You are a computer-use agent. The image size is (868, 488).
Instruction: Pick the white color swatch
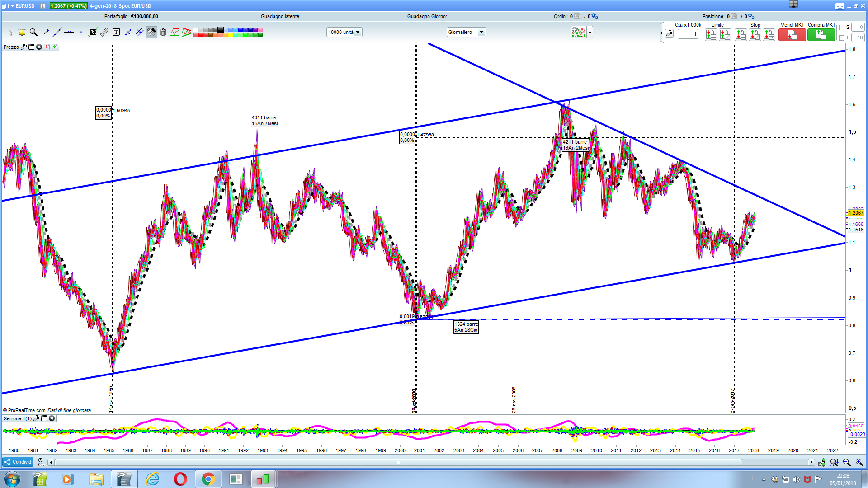click(196, 30)
